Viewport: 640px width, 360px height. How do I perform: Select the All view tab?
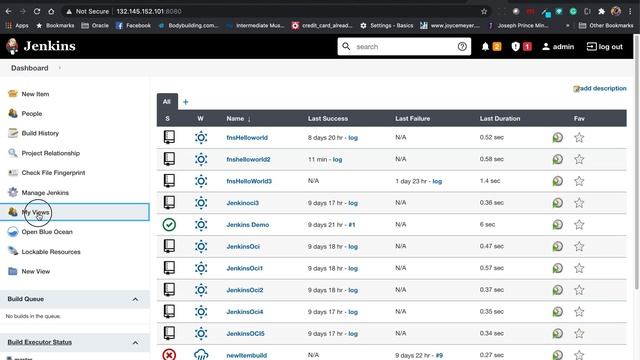pyautogui.click(x=167, y=102)
